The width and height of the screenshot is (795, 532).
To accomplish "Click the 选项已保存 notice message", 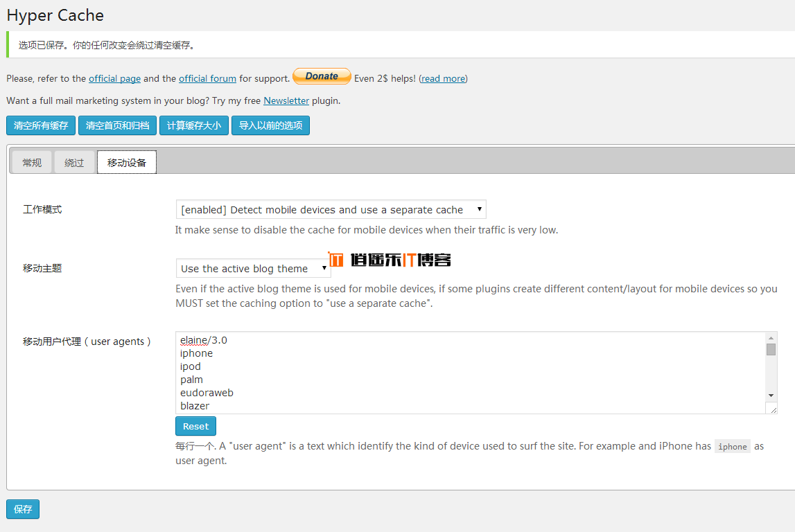I will click(107, 45).
